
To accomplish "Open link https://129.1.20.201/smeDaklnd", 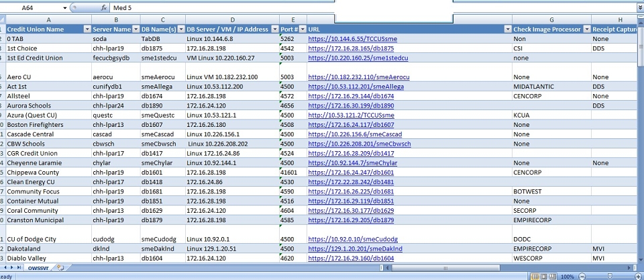I will pos(355,248).
